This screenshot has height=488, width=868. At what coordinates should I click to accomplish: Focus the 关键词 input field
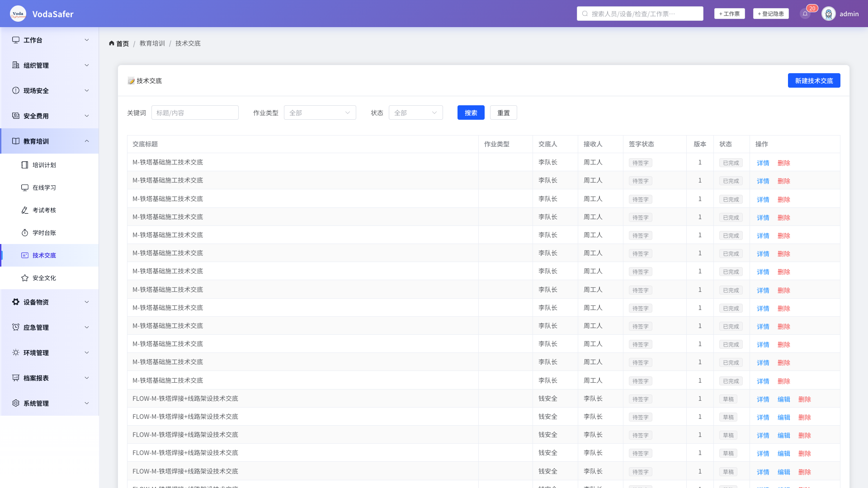pos(195,113)
